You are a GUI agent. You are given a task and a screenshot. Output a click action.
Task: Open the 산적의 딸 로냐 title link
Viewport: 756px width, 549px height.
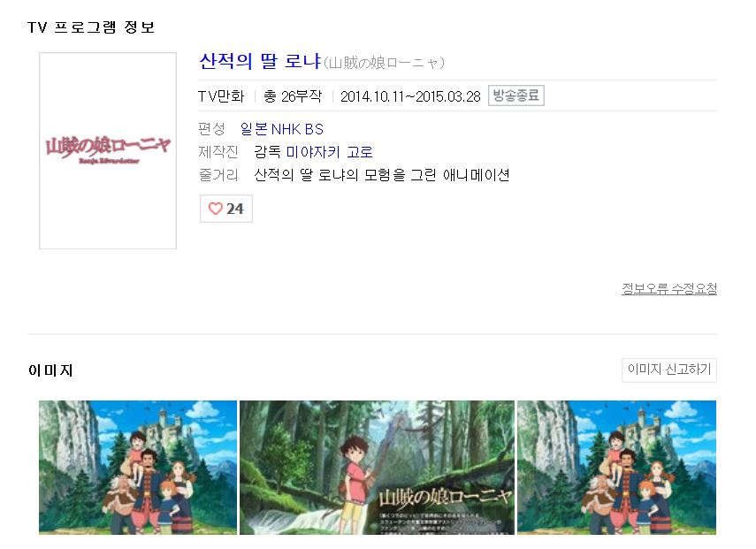pyautogui.click(x=260, y=61)
